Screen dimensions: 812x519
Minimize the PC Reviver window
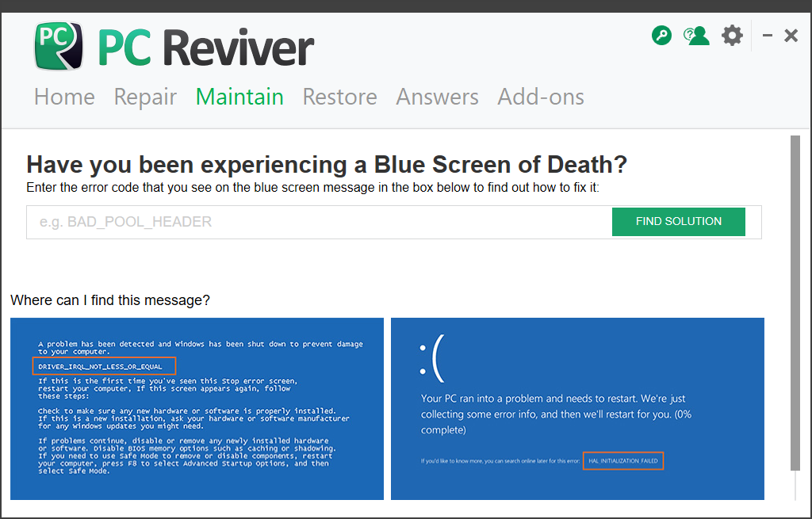(x=768, y=35)
